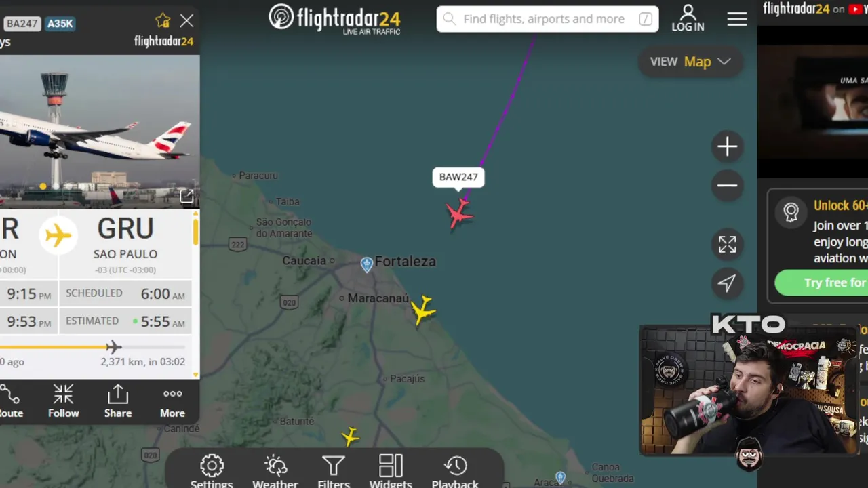The width and height of the screenshot is (868, 488).
Task: Favorite flight BA247 with star icon
Action: [163, 21]
